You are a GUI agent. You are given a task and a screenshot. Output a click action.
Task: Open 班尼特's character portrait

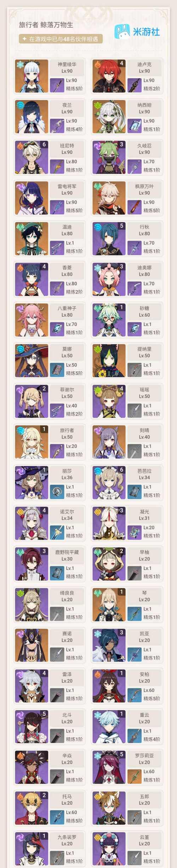(32, 157)
